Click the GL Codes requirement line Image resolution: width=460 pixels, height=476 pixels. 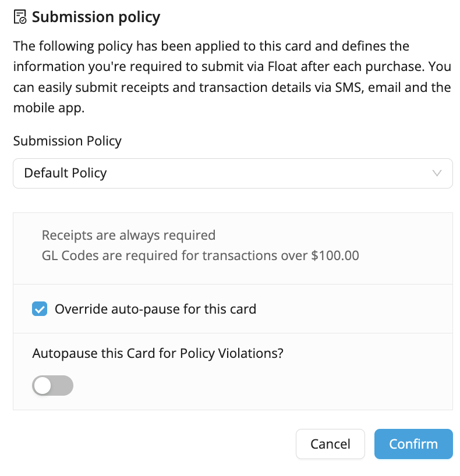click(200, 255)
